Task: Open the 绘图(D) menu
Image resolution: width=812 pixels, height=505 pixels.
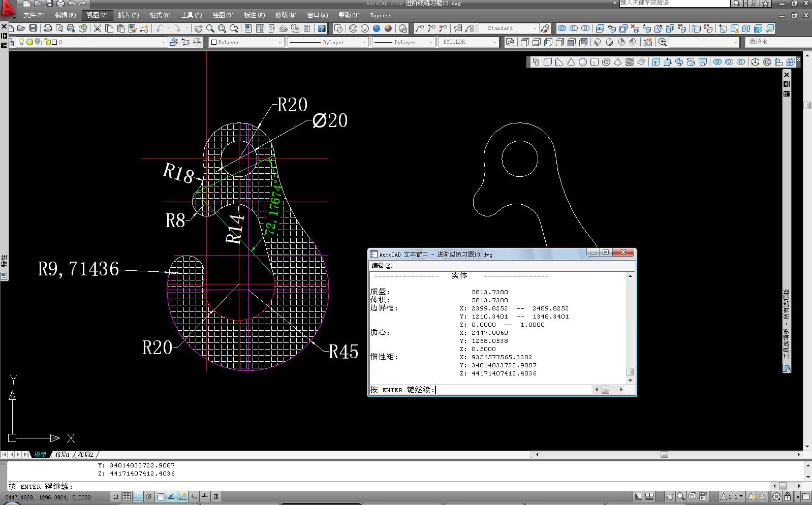Action: click(x=223, y=15)
